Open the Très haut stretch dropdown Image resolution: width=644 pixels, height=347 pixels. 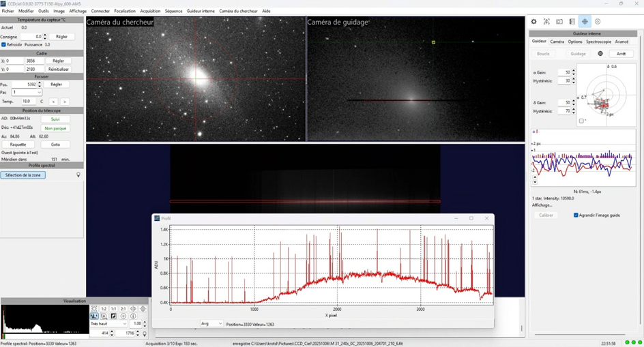109,324
